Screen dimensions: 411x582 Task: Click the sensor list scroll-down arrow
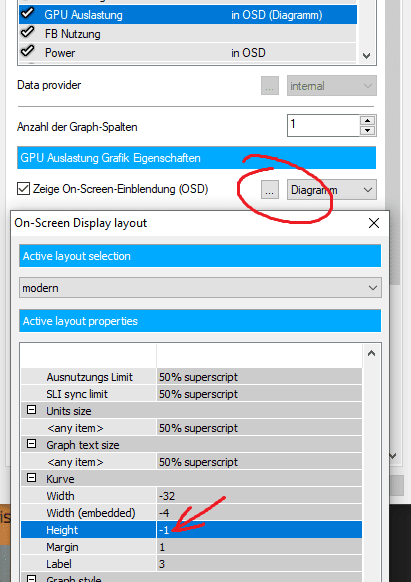point(366,56)
